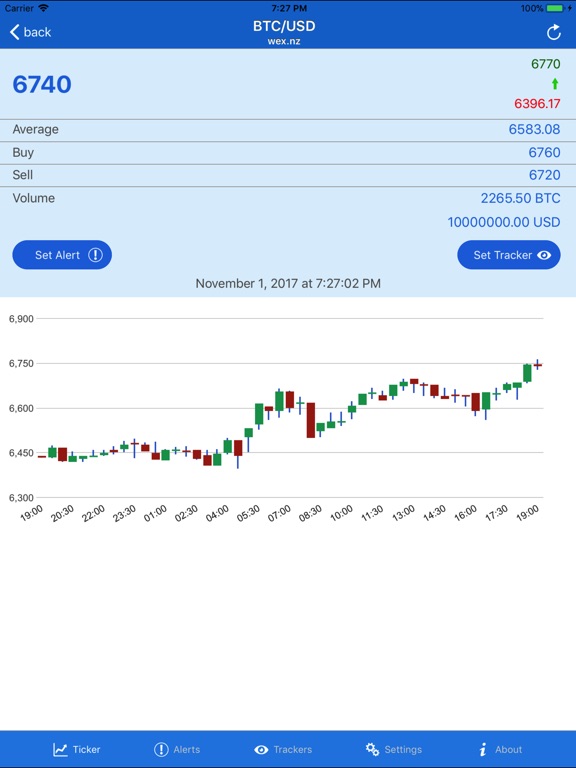Tap the Sell value 6720
576x768 pixels.
coord(544,175)
